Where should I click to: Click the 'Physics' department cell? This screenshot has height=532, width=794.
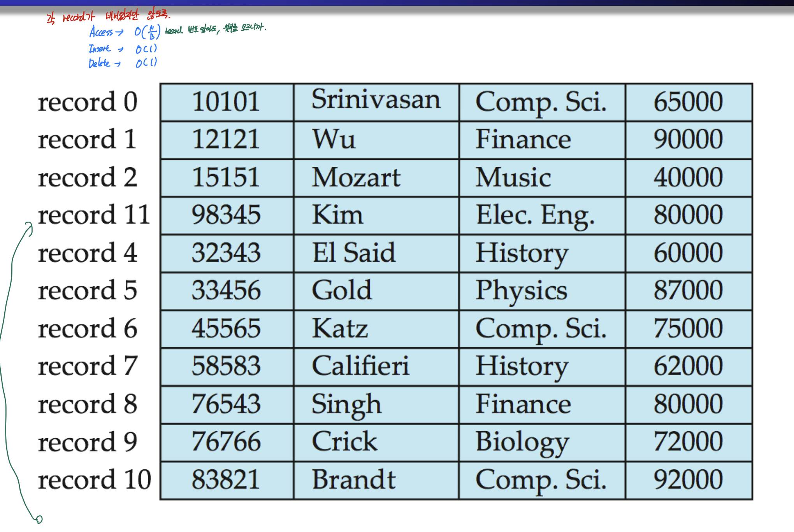522,291
